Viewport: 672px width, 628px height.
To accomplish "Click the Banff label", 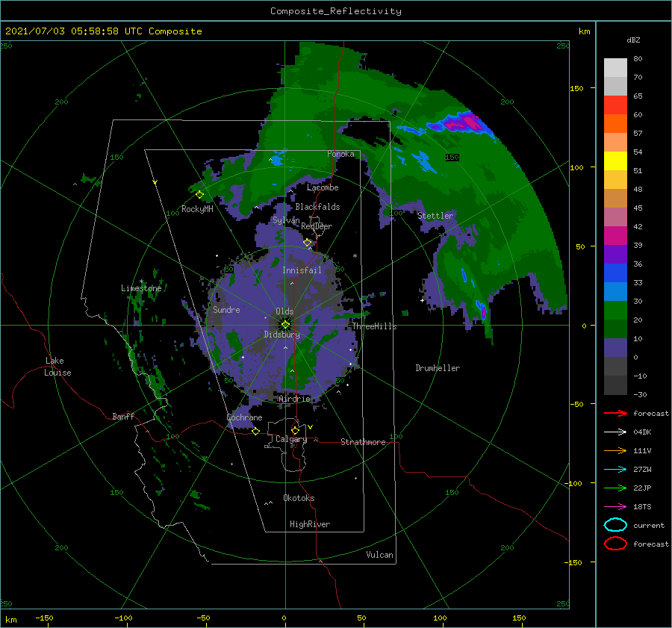I will pos(123,416).
